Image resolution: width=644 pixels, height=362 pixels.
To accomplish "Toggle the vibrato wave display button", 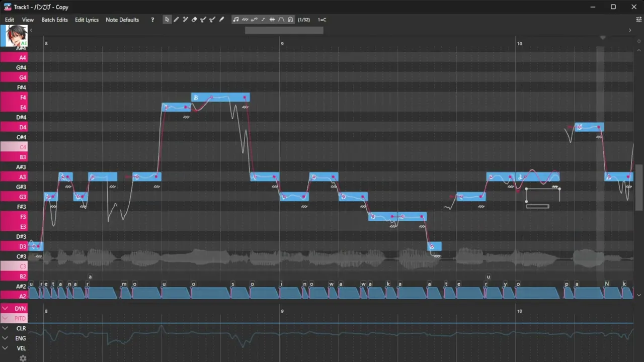I will (245, 20).
